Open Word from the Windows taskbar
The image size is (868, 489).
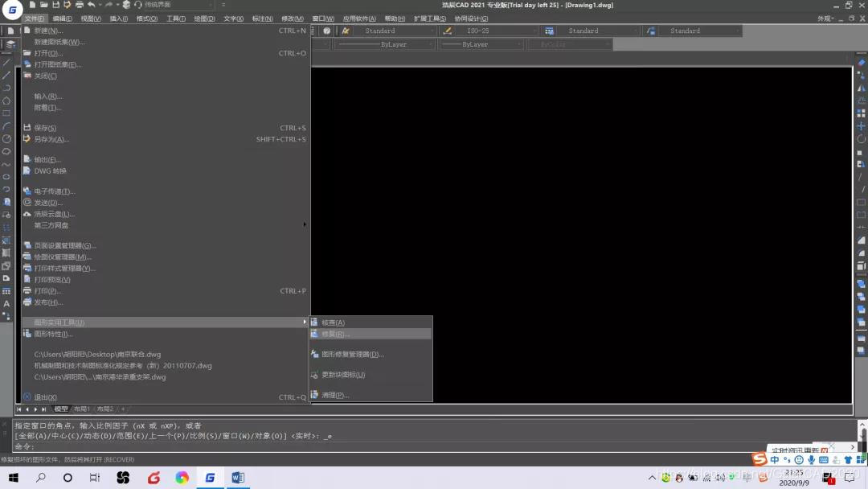(x=237, y=478)
